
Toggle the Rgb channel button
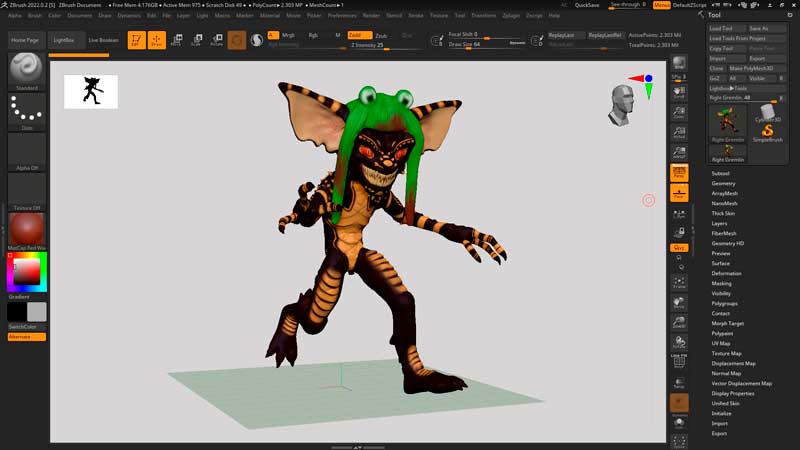tap(313, 35)
